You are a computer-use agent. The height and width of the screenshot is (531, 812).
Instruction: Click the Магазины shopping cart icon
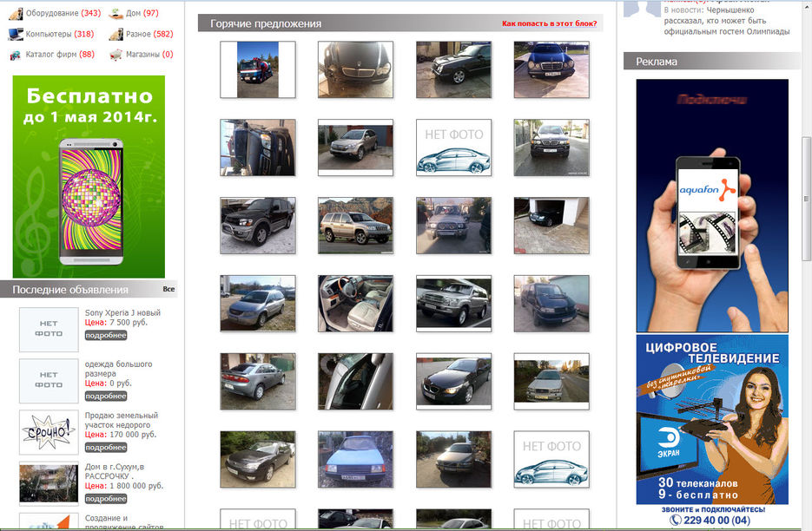[116, 55]
